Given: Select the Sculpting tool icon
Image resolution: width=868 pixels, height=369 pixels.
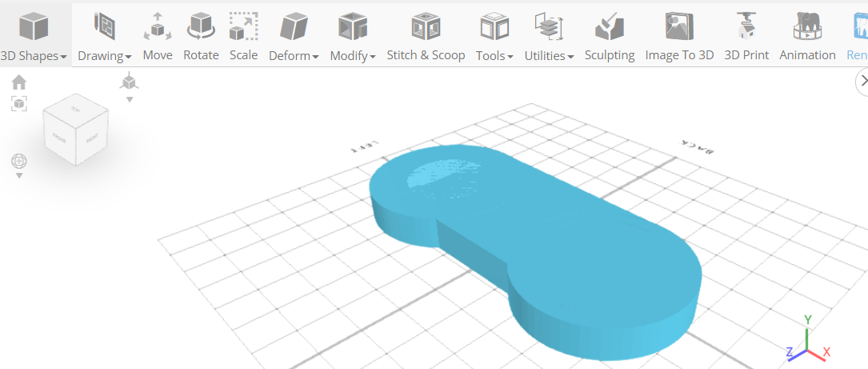Looking at the screenshot, I should pos(610,26).
